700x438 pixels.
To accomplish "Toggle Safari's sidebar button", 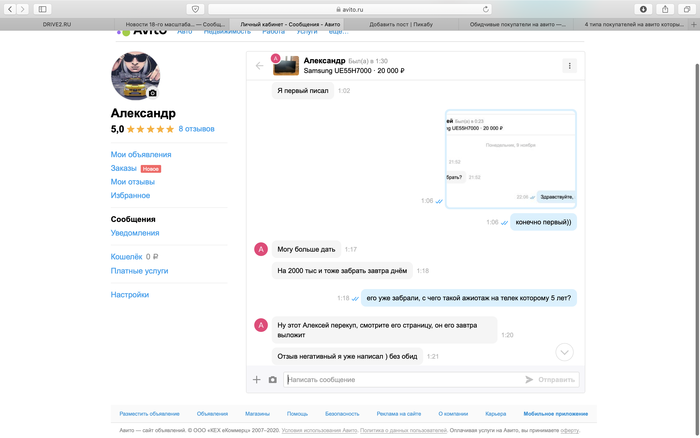I will point(42,9).
